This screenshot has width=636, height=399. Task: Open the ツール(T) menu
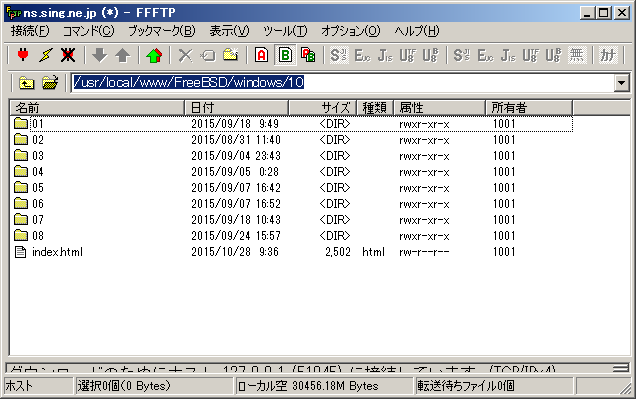point(285,31)
